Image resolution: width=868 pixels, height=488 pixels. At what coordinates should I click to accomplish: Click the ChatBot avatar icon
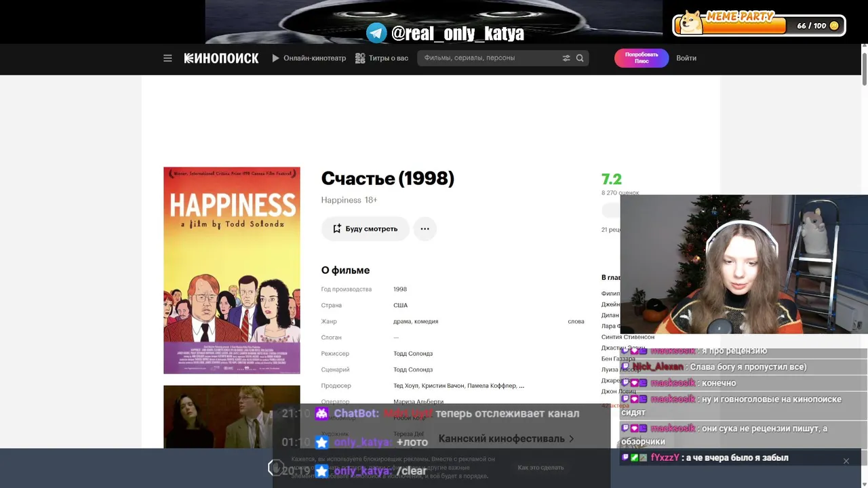click(321, 413)
